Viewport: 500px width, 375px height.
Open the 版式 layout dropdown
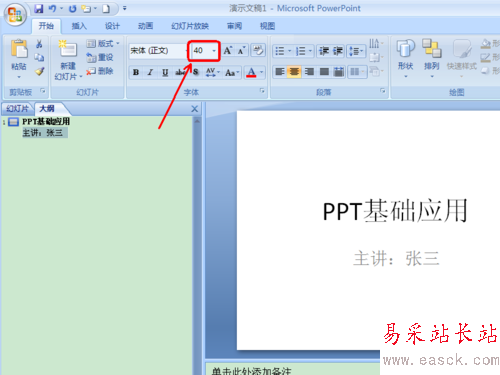tap(103, 44)
